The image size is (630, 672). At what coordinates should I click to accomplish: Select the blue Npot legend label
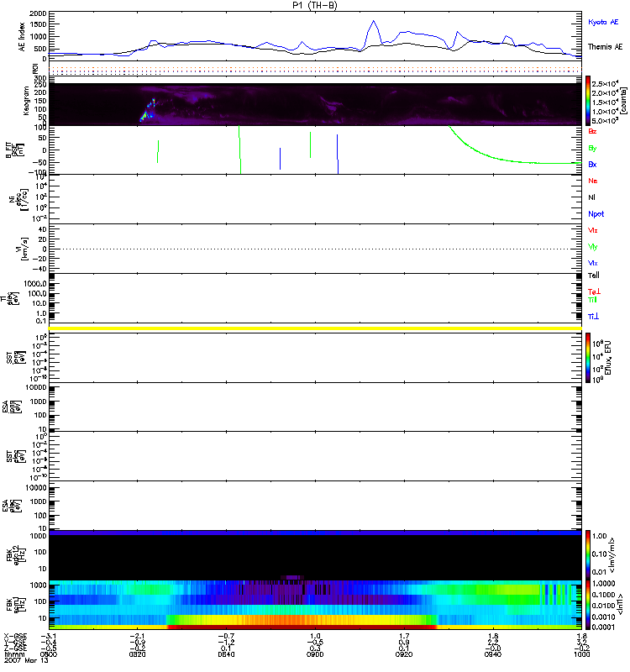point(596,214)
